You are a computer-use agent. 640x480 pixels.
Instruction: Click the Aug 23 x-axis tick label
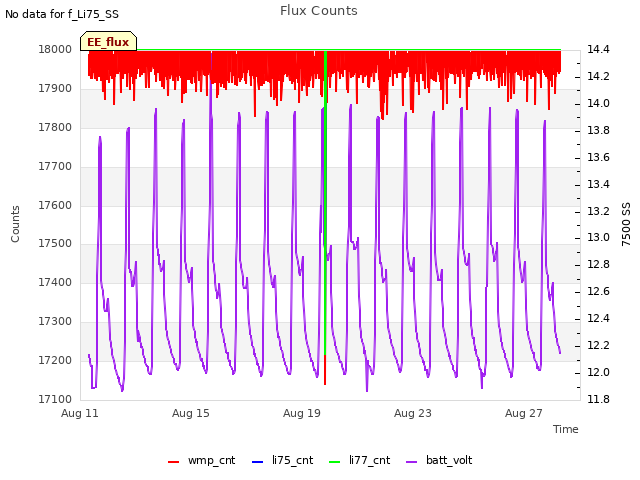pos(413,413)
